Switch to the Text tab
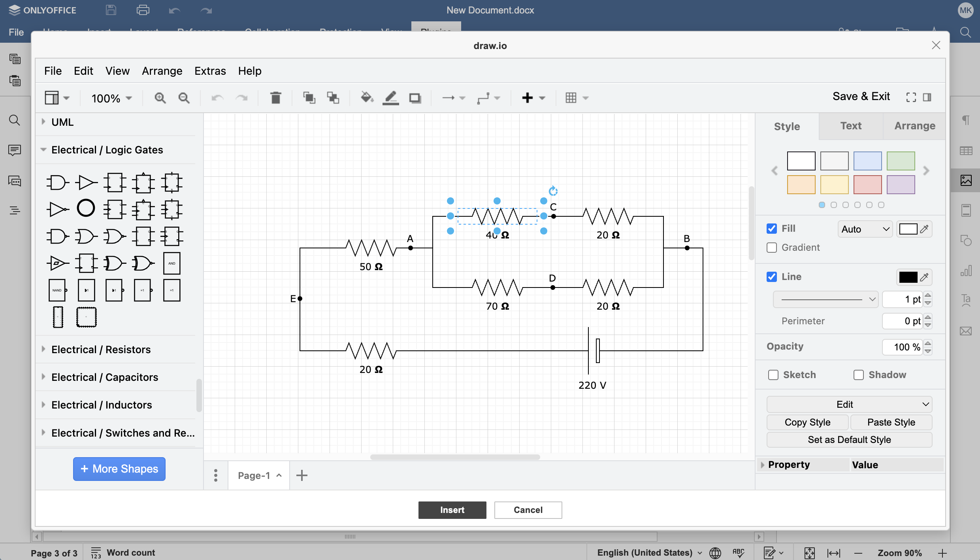 850,126
